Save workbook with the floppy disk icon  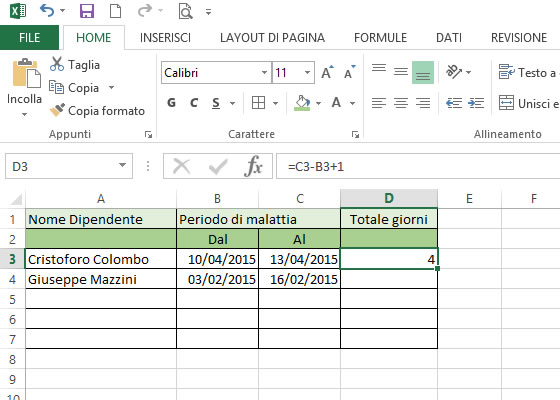pos(87,11)
